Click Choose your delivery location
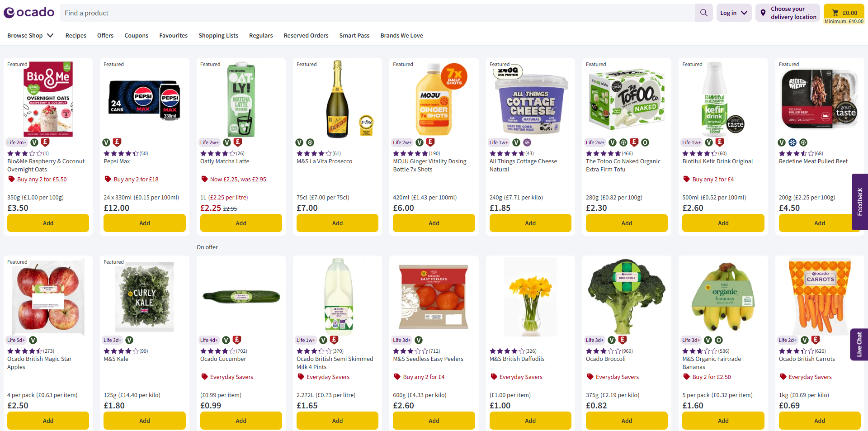This screenshot has width=868, height=431. [x=788, y=12]
